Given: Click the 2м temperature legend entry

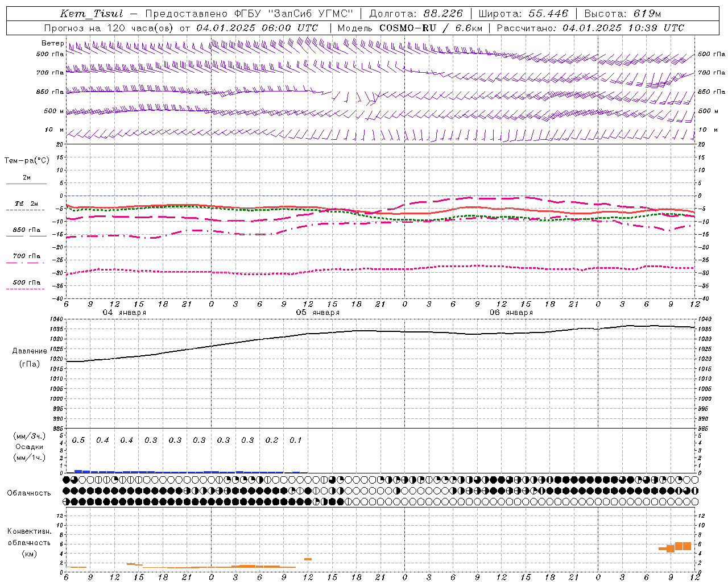Looking at the screenshot, I should point(27,177).
